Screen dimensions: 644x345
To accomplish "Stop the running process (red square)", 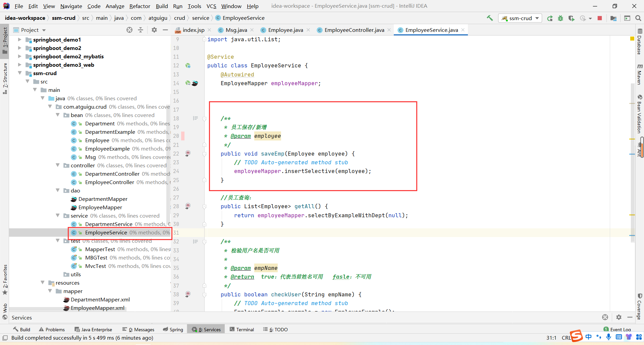I will tap(600, 18).
